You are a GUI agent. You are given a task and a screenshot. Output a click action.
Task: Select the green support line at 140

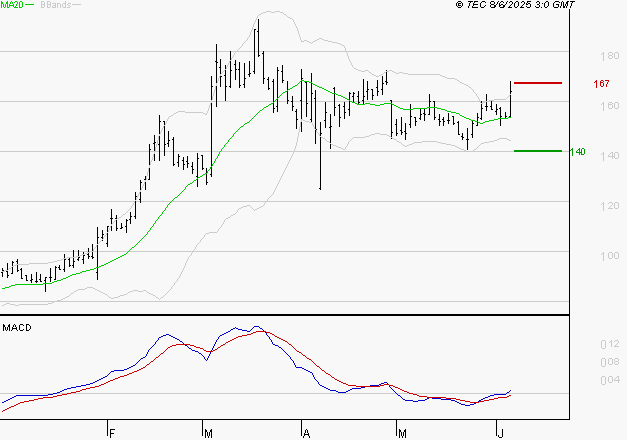538,151
